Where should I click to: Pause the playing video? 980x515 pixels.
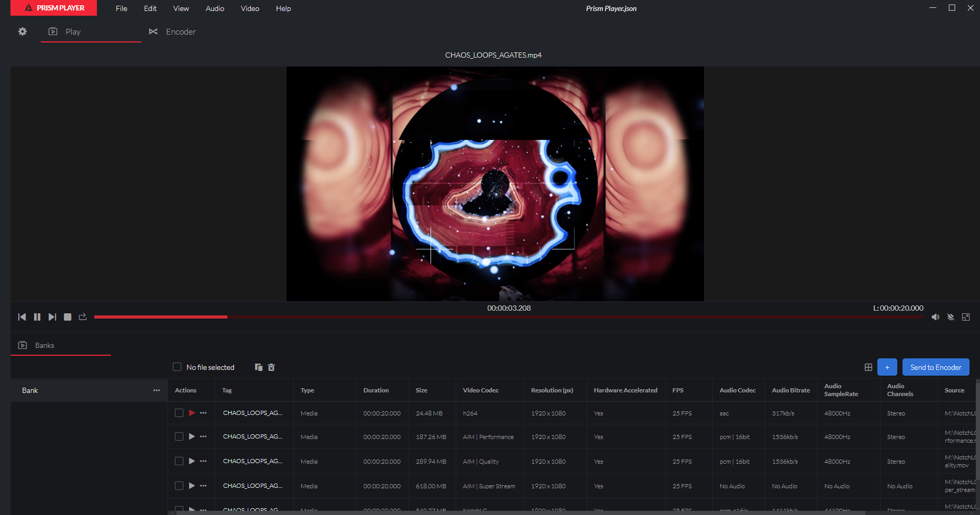37,317
